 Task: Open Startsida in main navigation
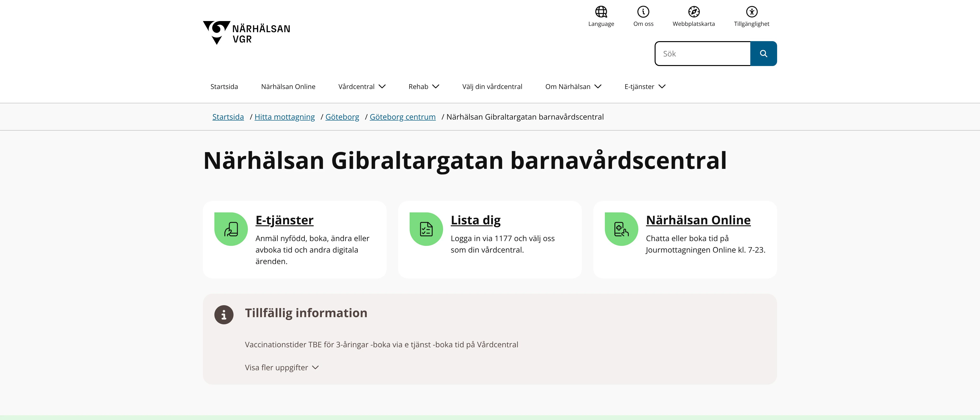tap(224, 87)
